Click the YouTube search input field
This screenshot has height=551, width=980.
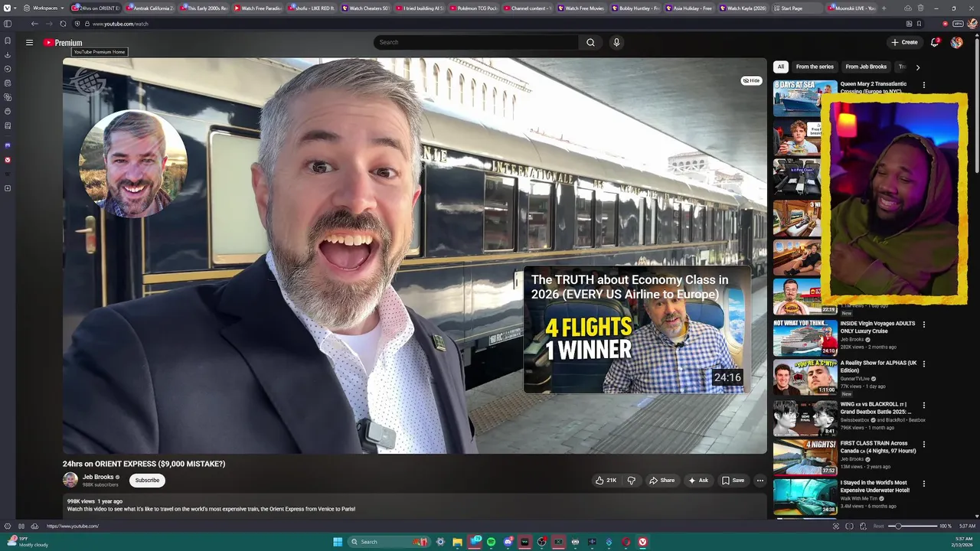[x=475, y=42]
